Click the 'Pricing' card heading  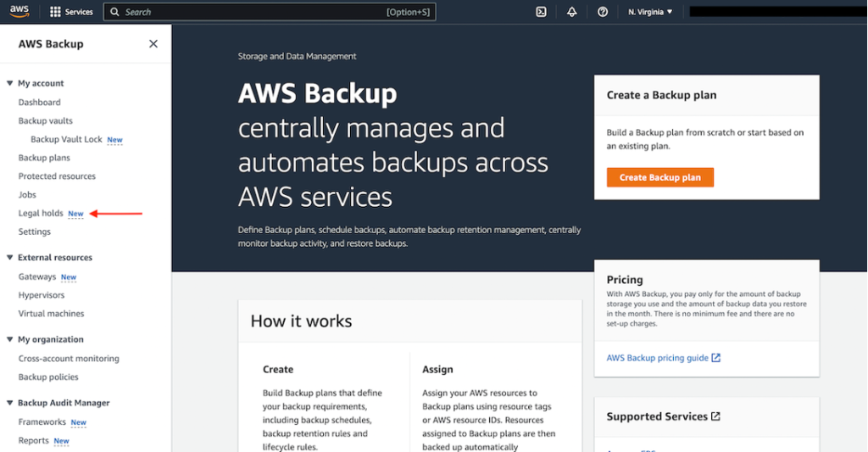click(625, 280)
